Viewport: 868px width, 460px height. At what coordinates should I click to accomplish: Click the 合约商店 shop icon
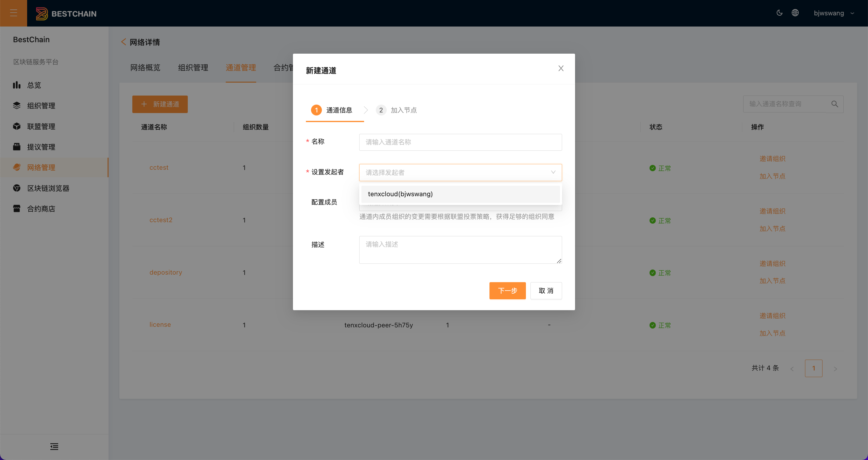pos(17,209)
